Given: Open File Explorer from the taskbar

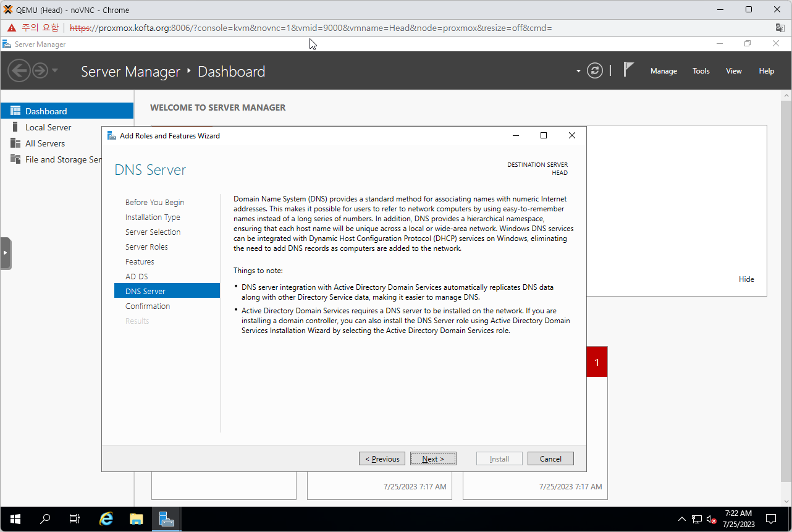Looking at the screenshot, I should pyautogui.click(x=137, y=519).
